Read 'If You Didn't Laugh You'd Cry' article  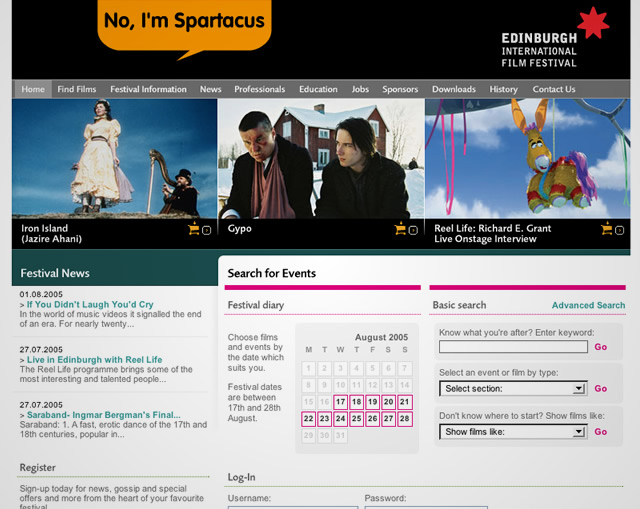pyautogui.click(x=90, y=305)
